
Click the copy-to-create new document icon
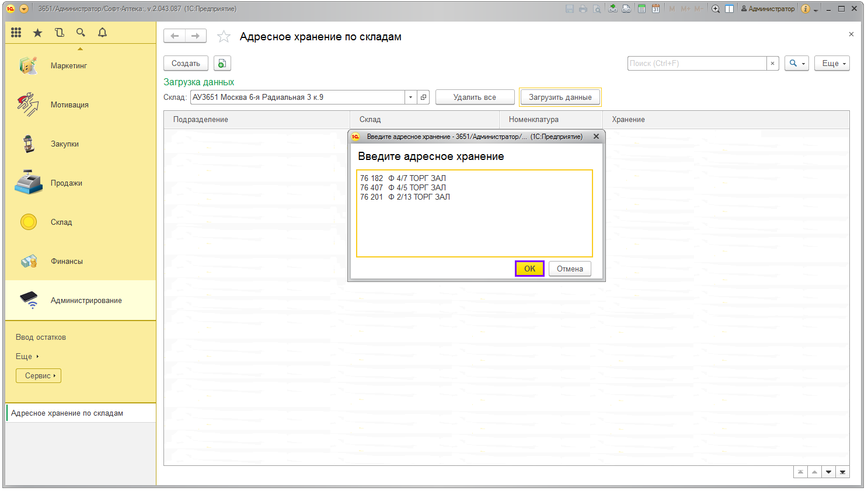[222, 63]
